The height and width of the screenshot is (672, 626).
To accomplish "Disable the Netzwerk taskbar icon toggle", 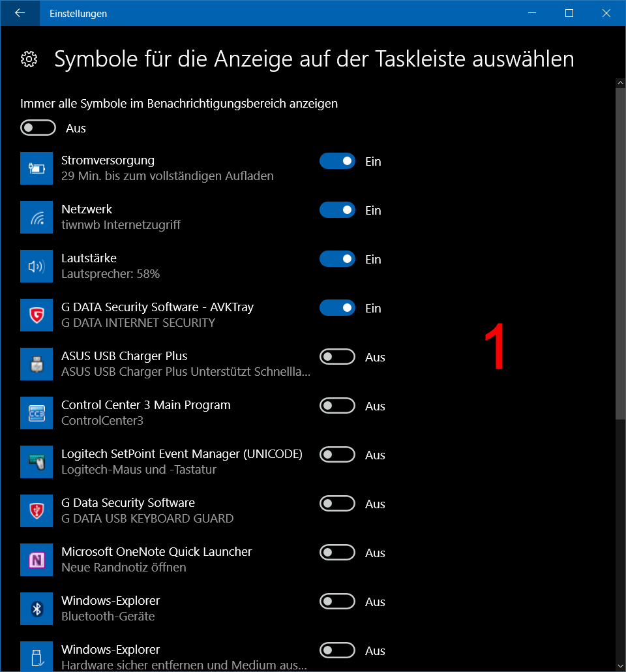I will pos(337,210).
